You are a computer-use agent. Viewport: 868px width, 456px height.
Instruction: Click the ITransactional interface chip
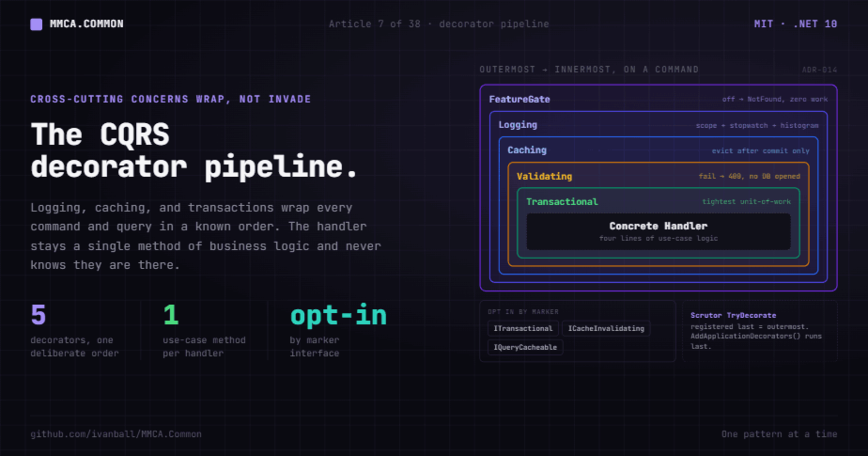[523, 328]
